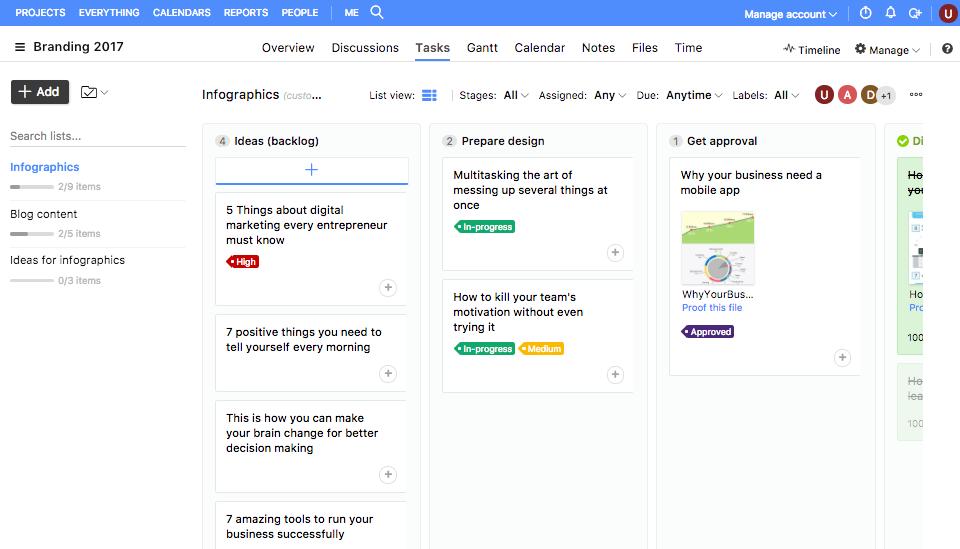960x549 pixels.
Task: Open the notifications bell
Action: pyautogui.click(x=891, y=13)
